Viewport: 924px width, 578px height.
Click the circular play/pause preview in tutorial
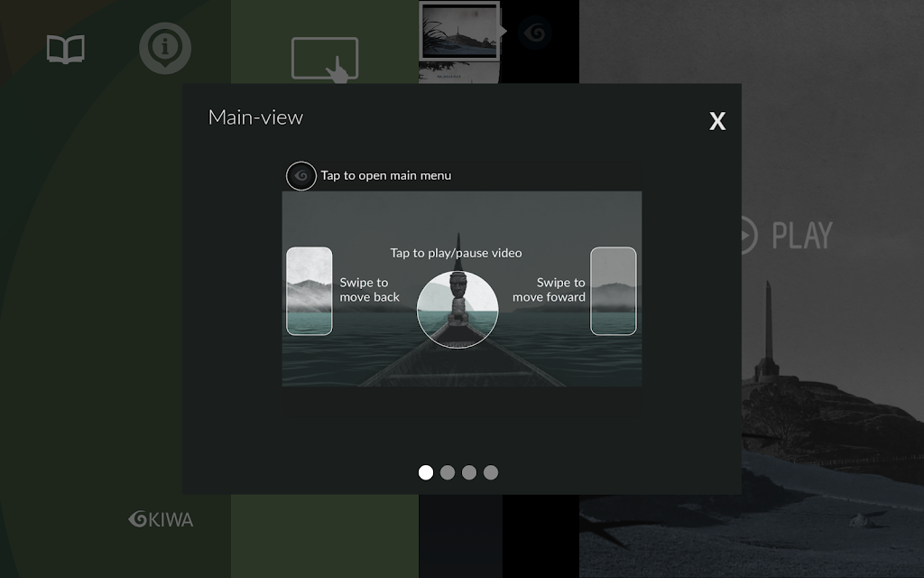point(457,310)
